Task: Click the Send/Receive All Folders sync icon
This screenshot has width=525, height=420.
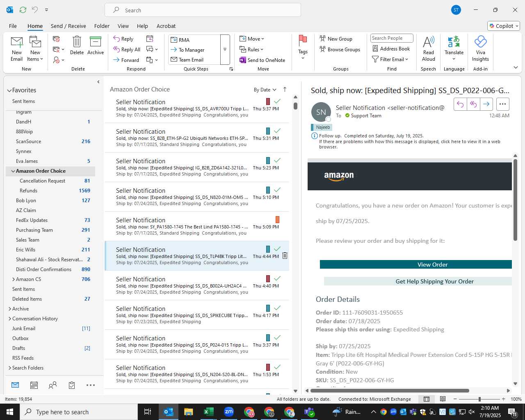Action: coord(23,10)
